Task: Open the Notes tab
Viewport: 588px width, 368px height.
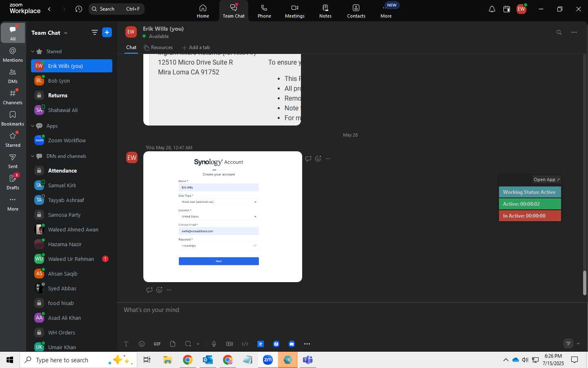Action: pyautogui.click(x=325, y=11)
